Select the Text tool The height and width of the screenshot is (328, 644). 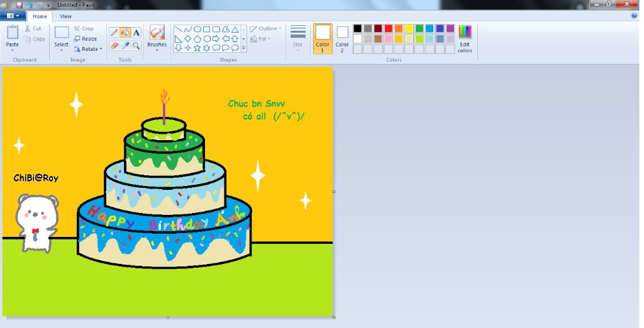(136, 33)
